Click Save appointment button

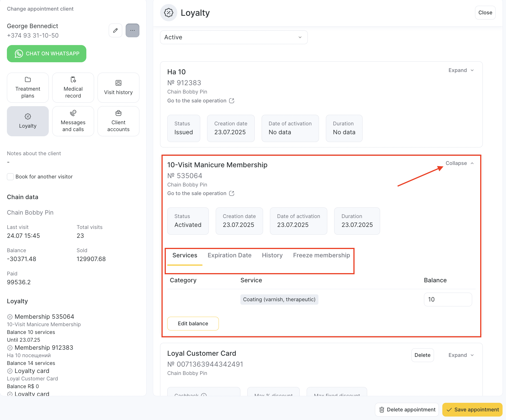[472, 410]
